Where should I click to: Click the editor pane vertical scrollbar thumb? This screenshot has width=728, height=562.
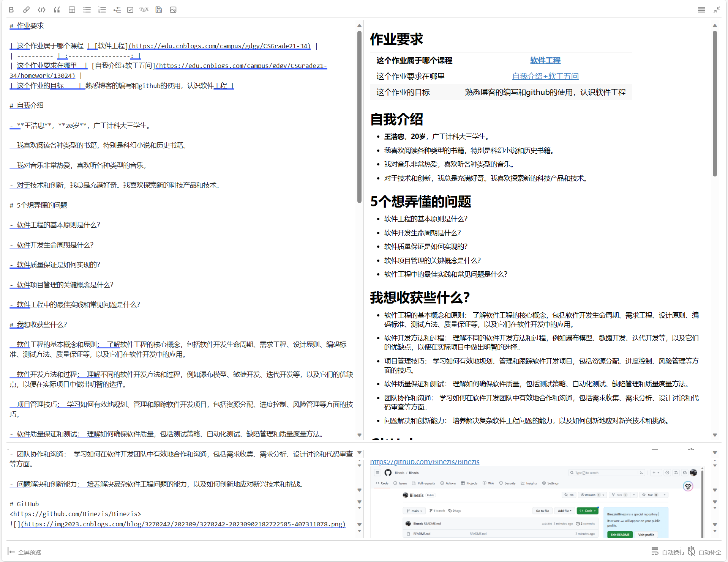click(x=359, y=116)
